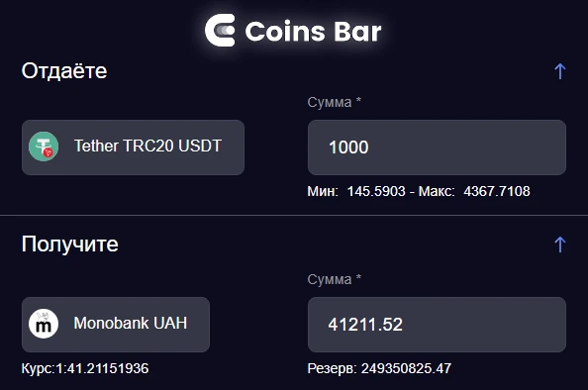Open the Tether TRC20 USDT currency selector
Image resolution: width=588 pixels, height=390 pixels.
tap(133, 147)
